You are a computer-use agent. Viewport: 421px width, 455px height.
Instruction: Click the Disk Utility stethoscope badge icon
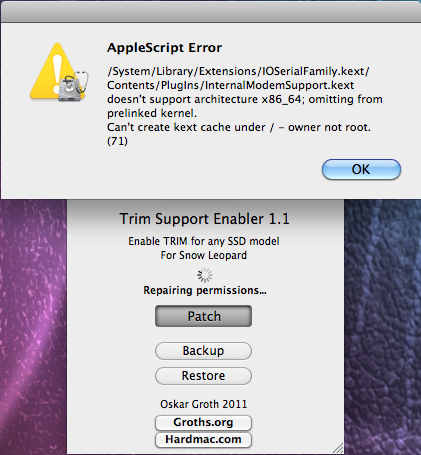(x=73, y=86)
